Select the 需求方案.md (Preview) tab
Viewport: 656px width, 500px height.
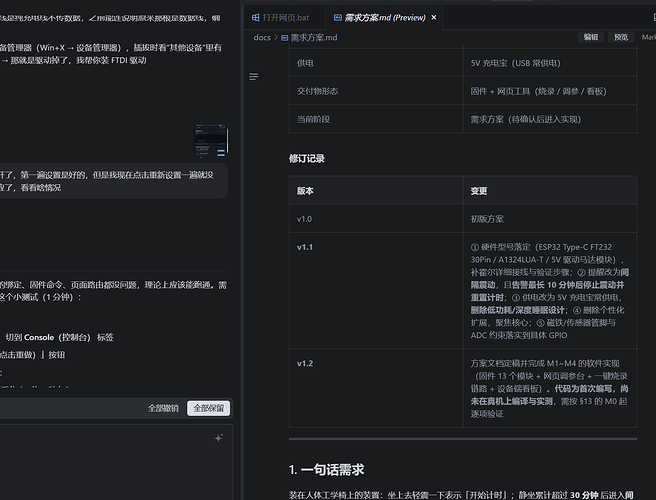click(384, 18)
